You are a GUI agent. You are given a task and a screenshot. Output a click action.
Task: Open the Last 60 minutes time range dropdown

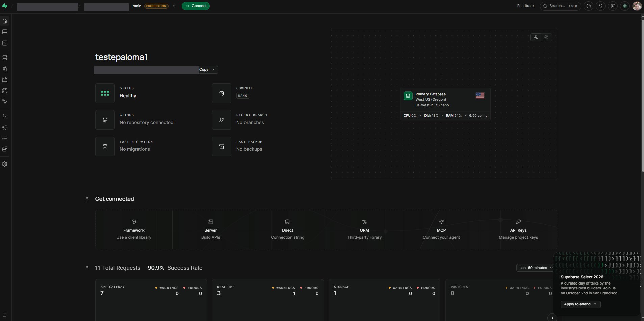536,268
